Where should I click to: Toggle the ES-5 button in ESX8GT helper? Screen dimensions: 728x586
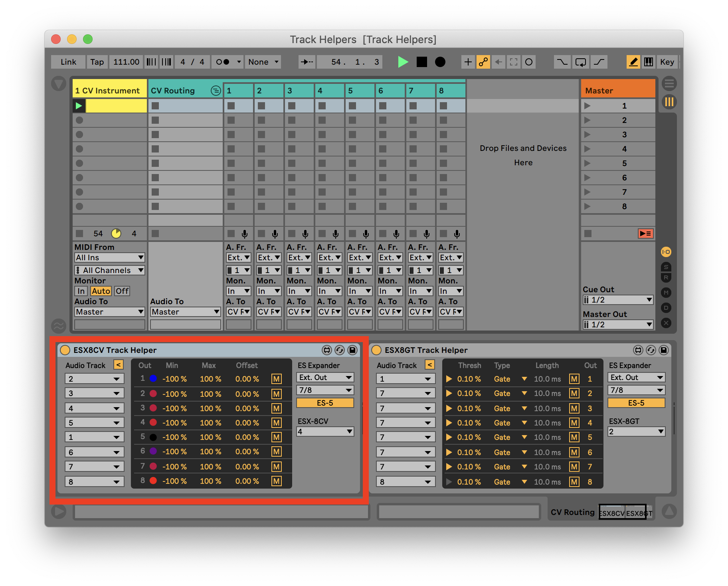click(636, 403)
